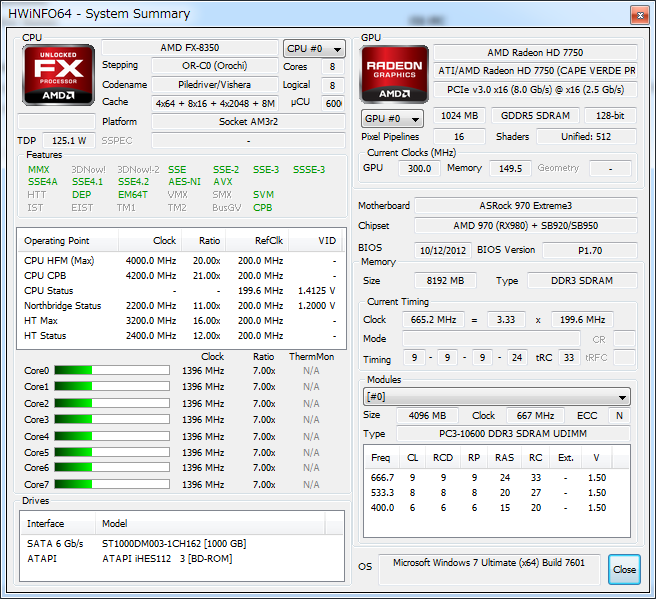Click the SSE4A feature label
656x599 pixels.
[43, 182]
